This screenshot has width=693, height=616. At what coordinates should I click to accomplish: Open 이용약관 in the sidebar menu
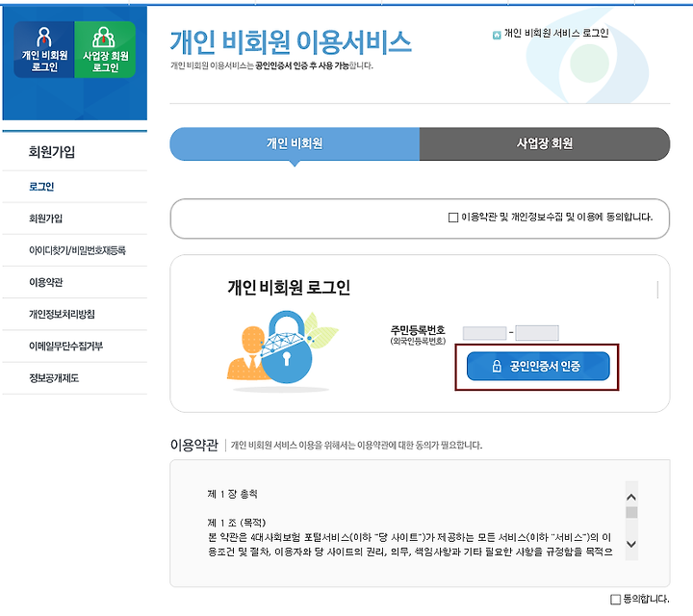[45, 282]
